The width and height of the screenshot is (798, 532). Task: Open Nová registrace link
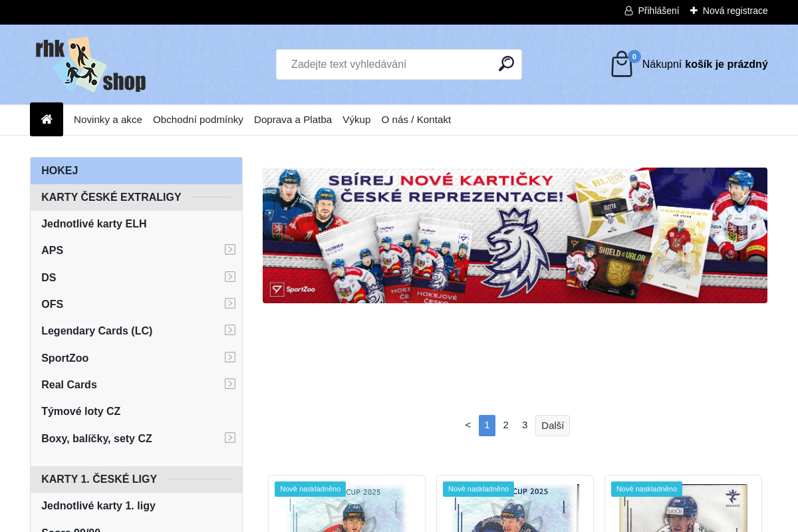(x=735, y=11)
